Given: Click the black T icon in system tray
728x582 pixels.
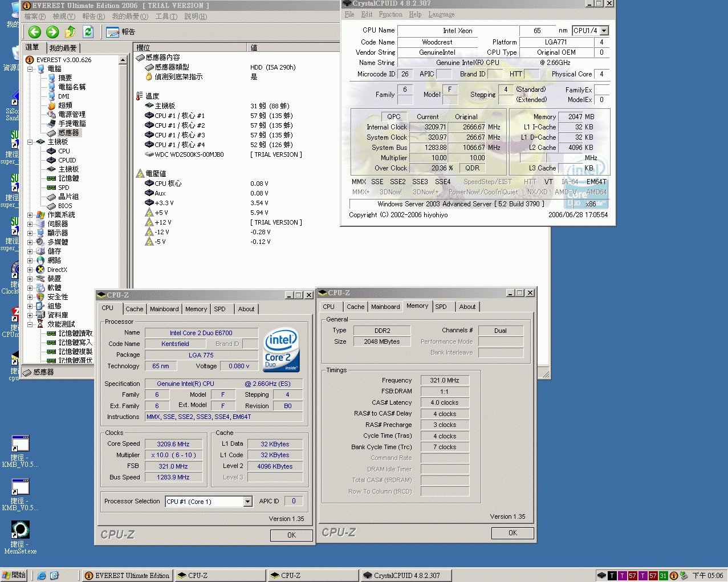Looking at the screenshot, I should pyautogui.click(x=612, y=576).
